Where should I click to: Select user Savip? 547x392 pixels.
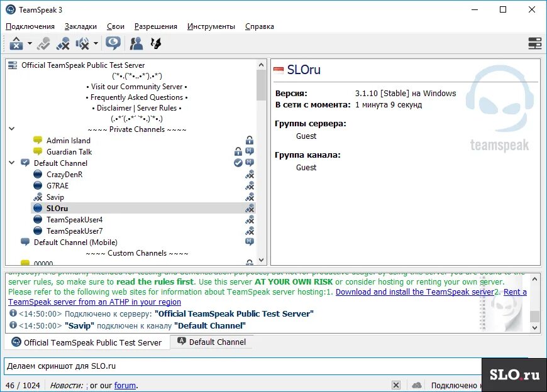coord(55,197)
